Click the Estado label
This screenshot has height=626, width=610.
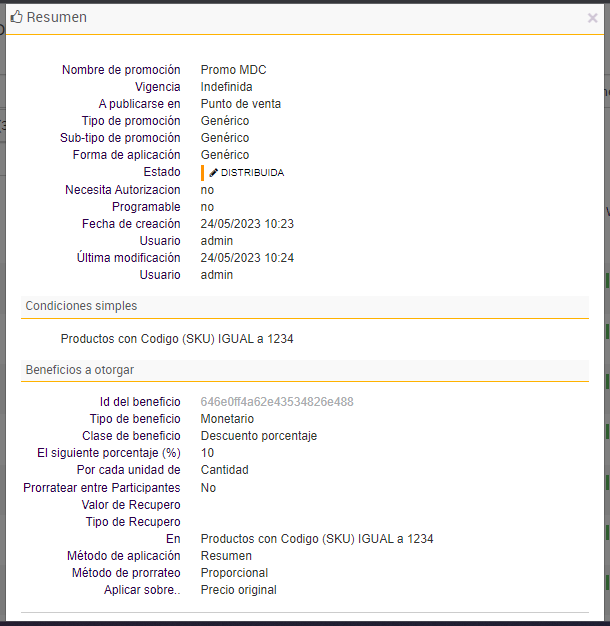point(162,172)
